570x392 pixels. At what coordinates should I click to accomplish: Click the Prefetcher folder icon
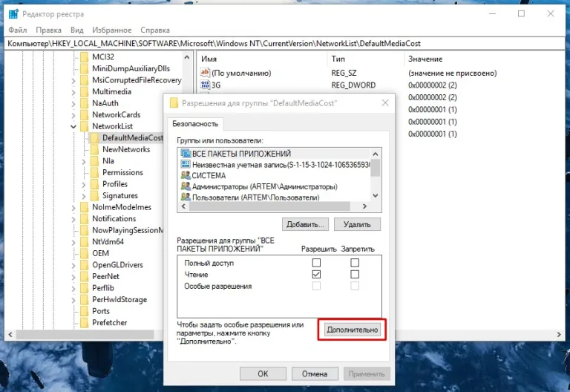click(x=85, y=323)
